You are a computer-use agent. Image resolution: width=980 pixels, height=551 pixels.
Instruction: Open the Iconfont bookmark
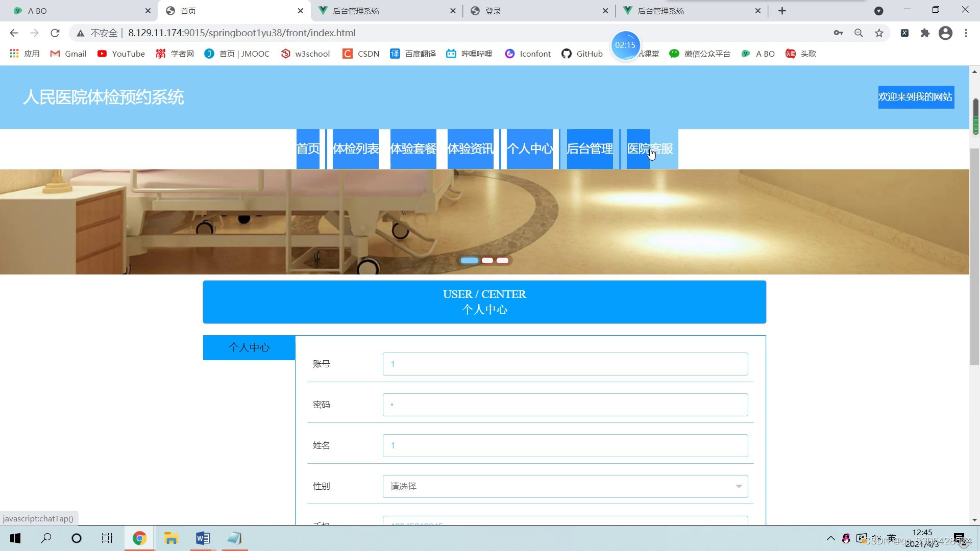click(527, 54)
